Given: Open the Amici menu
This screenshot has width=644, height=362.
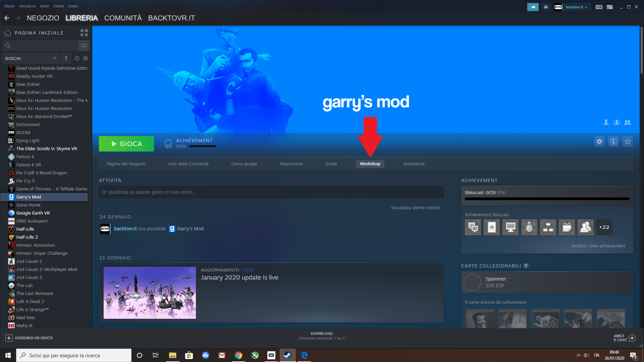Looking at the screenshot, I should click(44, 6).
